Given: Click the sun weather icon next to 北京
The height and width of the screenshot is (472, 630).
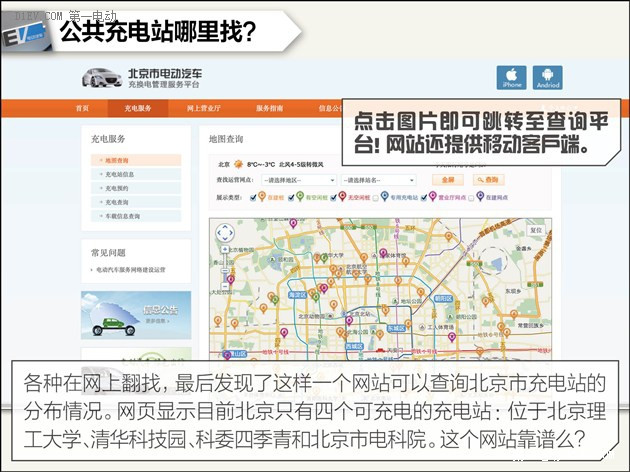Looking at the screenshot, I should (239, 164).
